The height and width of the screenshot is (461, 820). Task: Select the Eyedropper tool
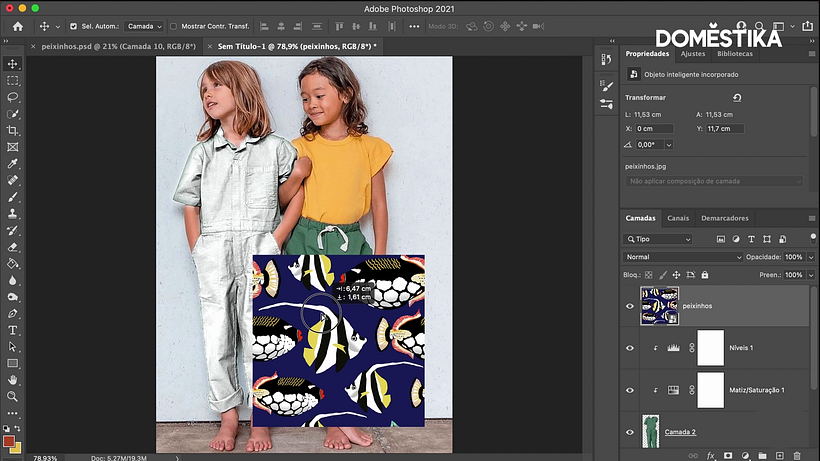click(13, 164)
